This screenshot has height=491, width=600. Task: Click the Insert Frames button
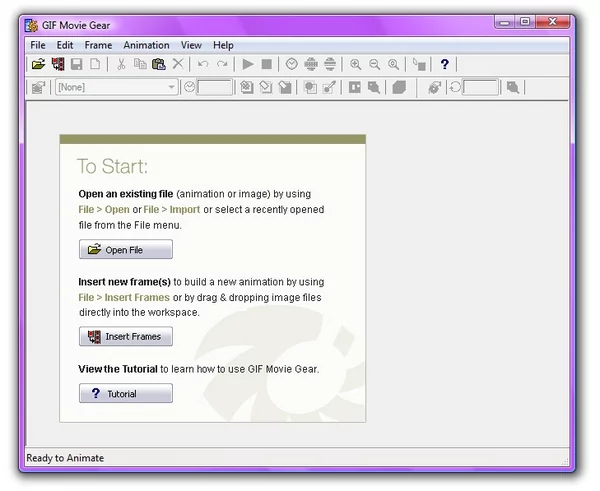click(126, 336)
